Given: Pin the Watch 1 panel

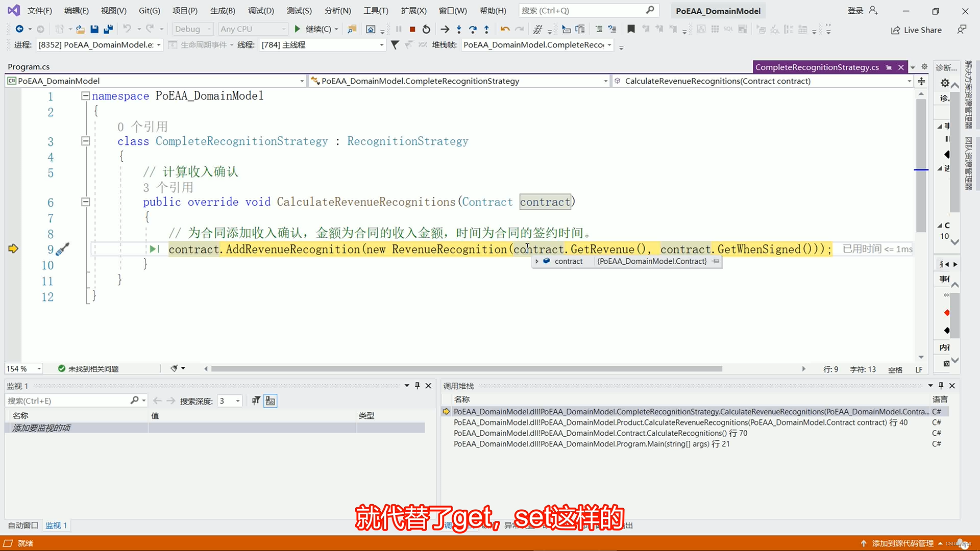Looking at the screenshot, I should [418, 386].
